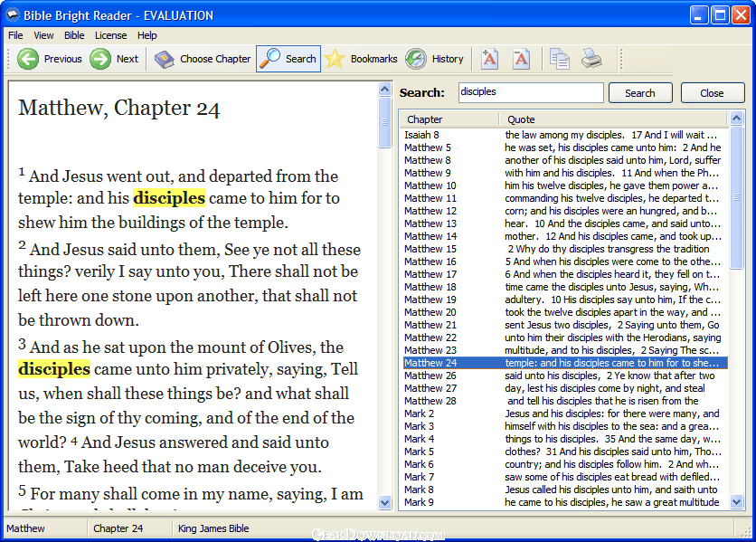Select the "Matthew 5" search result

[x=565, y=147]
